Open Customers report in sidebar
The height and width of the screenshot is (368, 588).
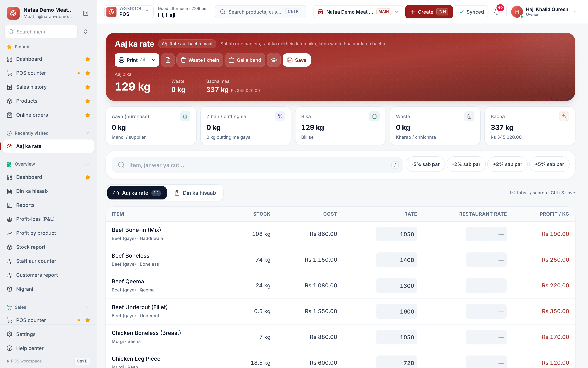(x=48, y=275)
